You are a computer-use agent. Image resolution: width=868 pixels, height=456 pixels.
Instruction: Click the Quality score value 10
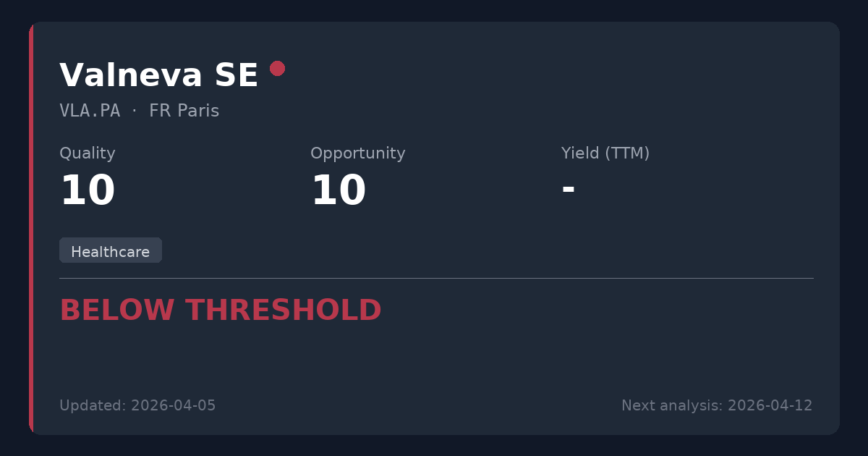(x=88, y=191)
